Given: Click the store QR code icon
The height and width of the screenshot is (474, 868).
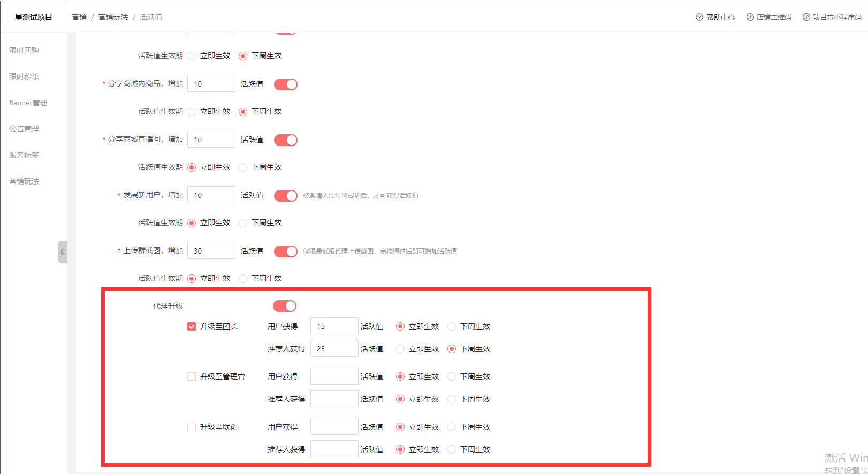Looking at the screenshot, I should [x=750, y=17].
